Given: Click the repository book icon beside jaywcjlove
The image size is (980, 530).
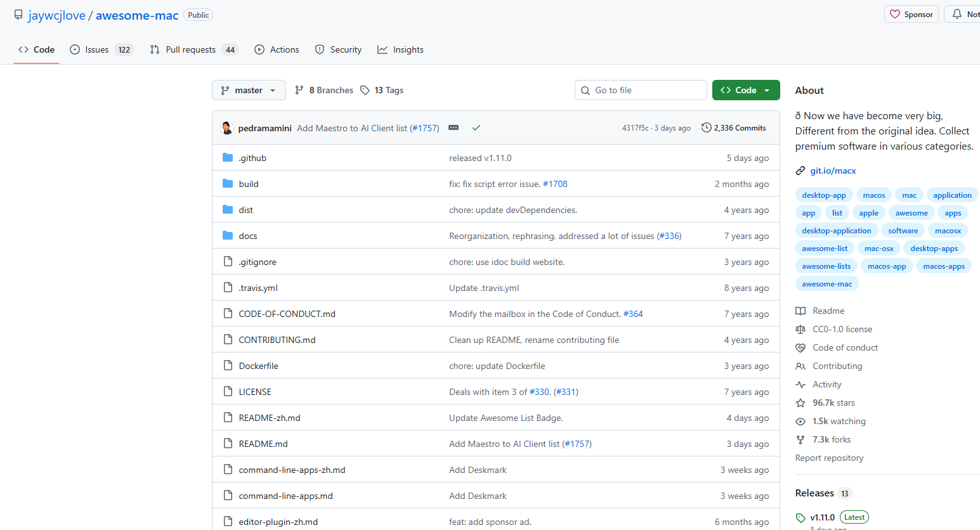Looking at the screenshot, I should 18,15.
